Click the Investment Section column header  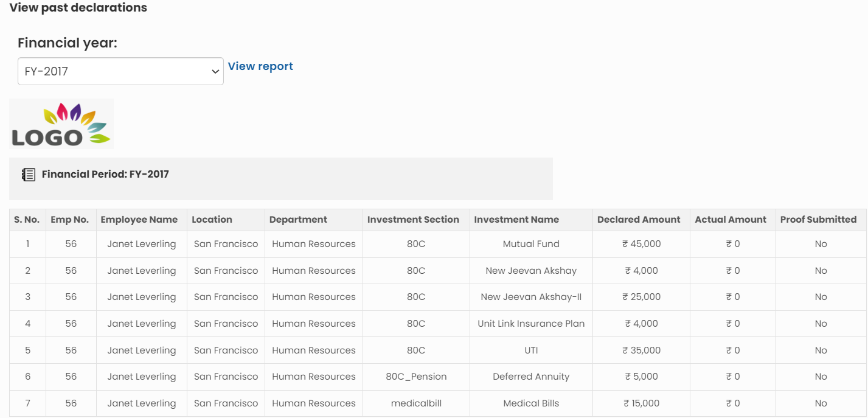(x=413, y=220)
